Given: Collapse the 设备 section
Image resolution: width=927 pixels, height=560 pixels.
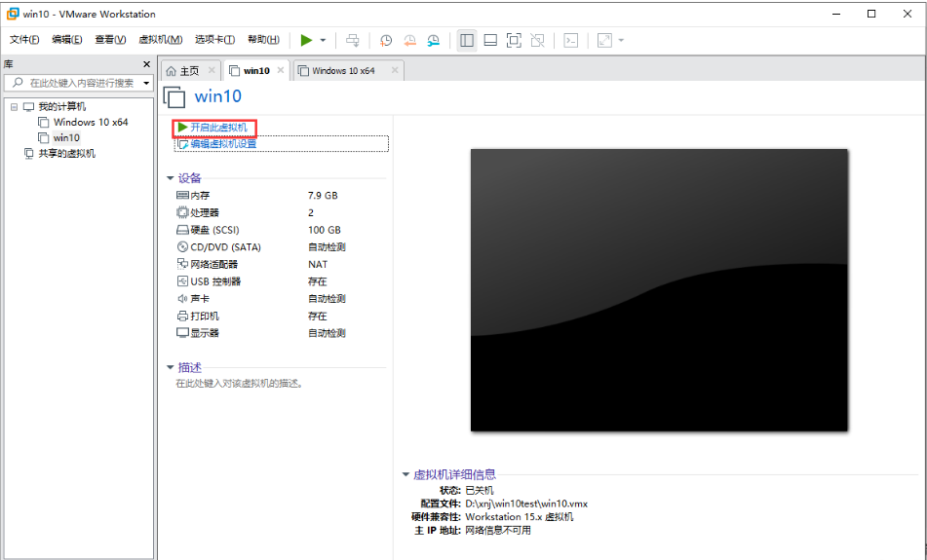Looking at the screenshot, I should click(171, 178).
